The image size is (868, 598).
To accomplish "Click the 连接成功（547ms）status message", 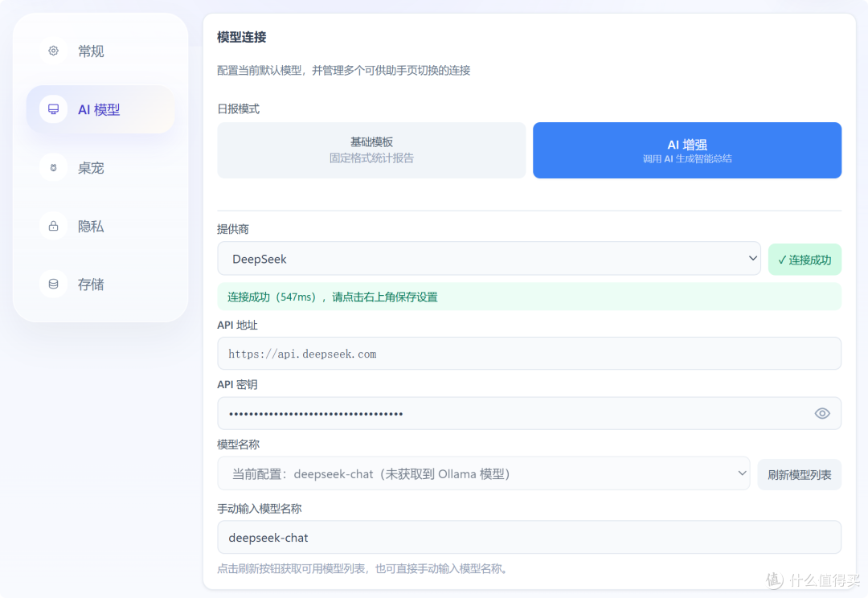I will [x=529, y=297].
